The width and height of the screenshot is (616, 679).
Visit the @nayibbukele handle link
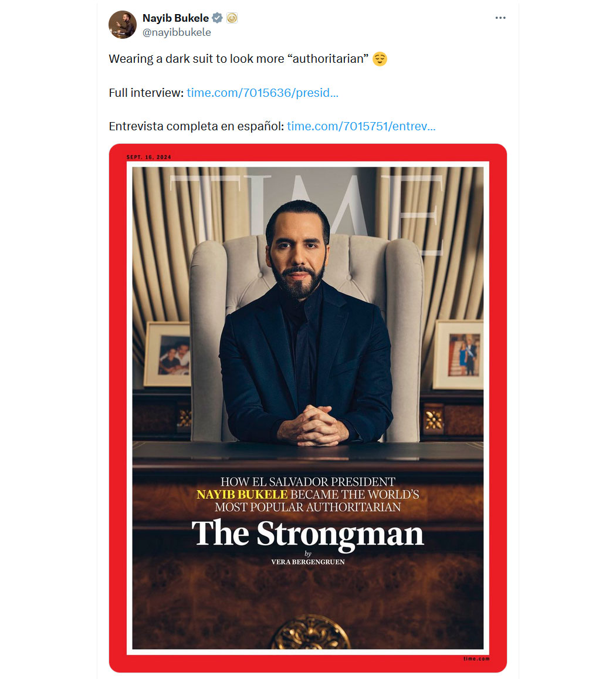177,32
